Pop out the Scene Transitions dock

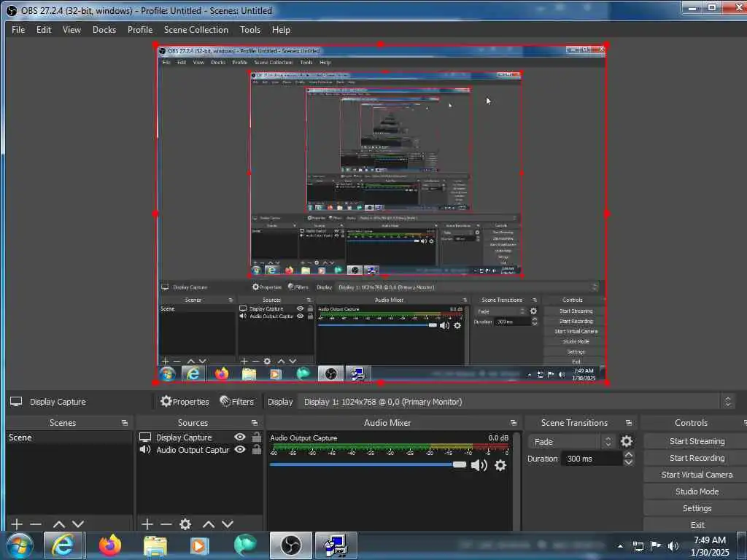[x=629, y=423]
